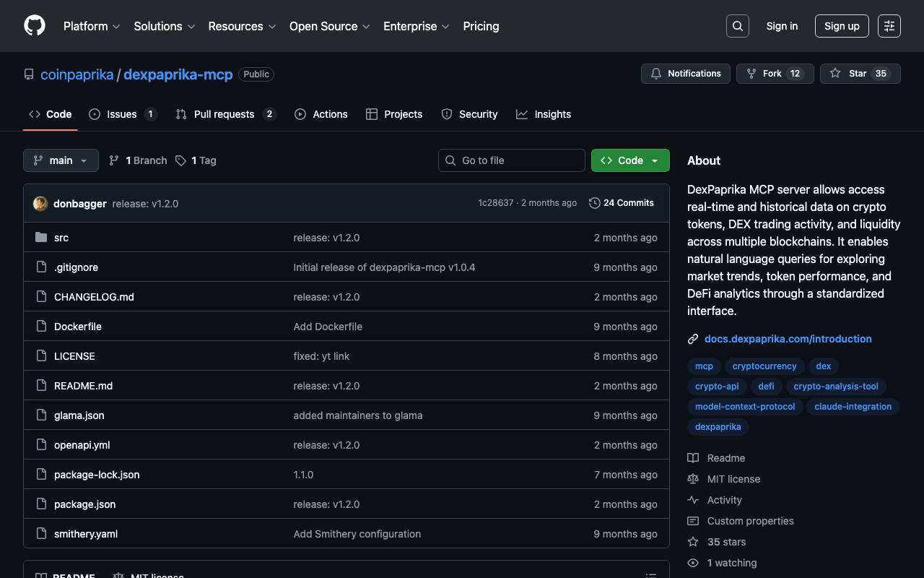Star the dexpaprika-mcp repository
Viewport: 924px width, 578px height.
[x=859, y=74]
